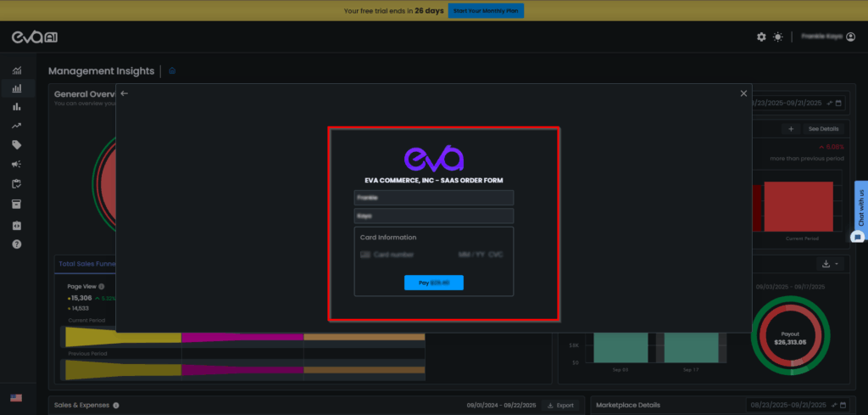Go back with the dialog's left arrow
The height and width of the screenshot is (415, 868).
coord(125,93)
